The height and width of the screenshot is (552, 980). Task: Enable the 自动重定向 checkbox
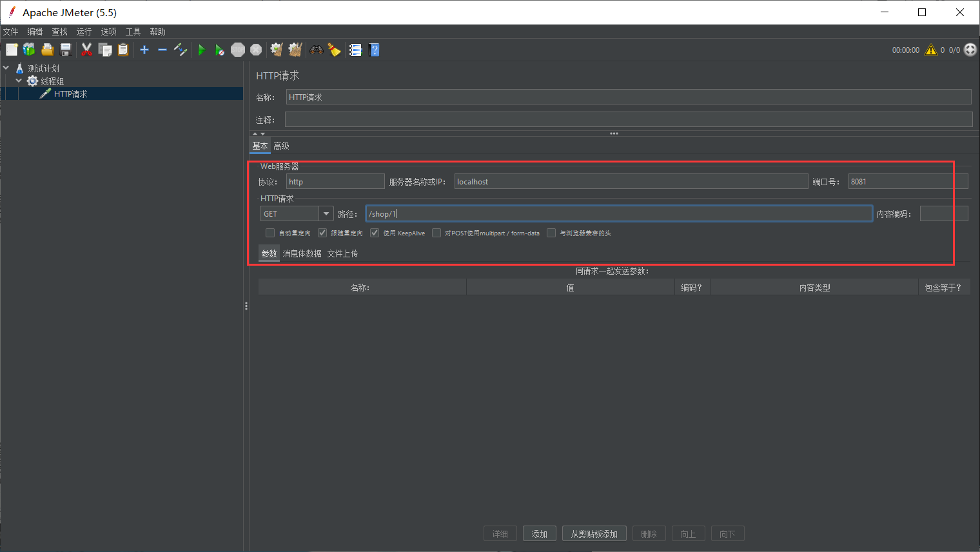270,233
